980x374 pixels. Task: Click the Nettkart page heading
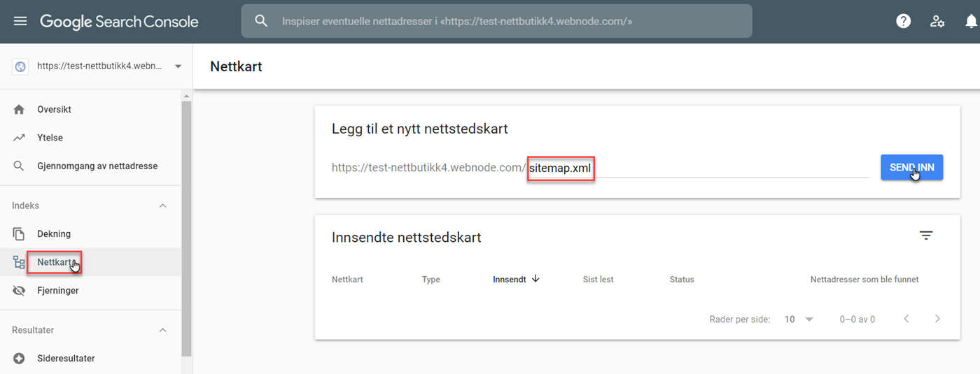pos(236,66)
